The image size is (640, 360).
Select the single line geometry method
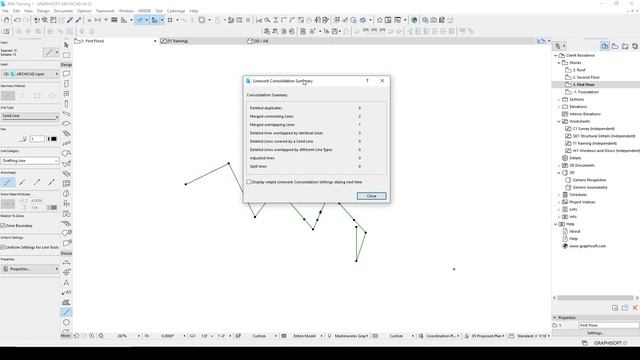(x=8, y=96)
